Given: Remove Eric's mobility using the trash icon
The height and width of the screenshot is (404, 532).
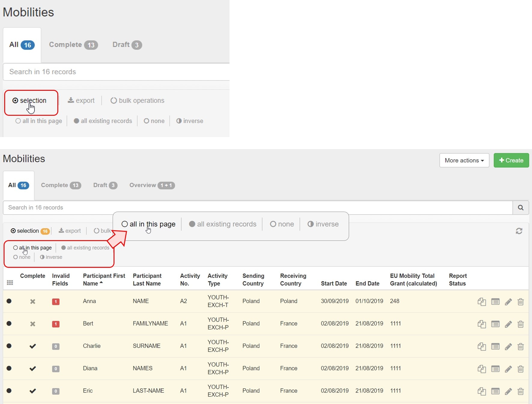Looking at the screenshot, I should click(x=521, y=391).
